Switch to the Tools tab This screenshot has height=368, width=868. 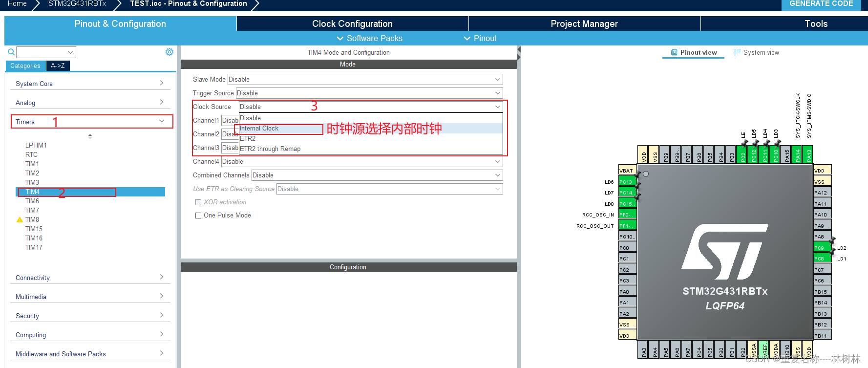pos(816,23)
